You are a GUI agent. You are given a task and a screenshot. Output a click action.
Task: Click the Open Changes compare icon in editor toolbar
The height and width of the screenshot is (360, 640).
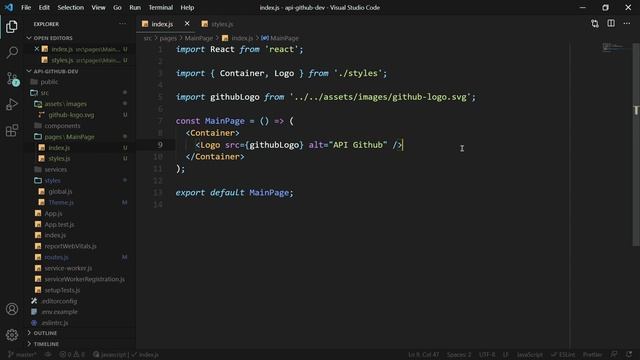pyautogui.click(x=595, y=24)
